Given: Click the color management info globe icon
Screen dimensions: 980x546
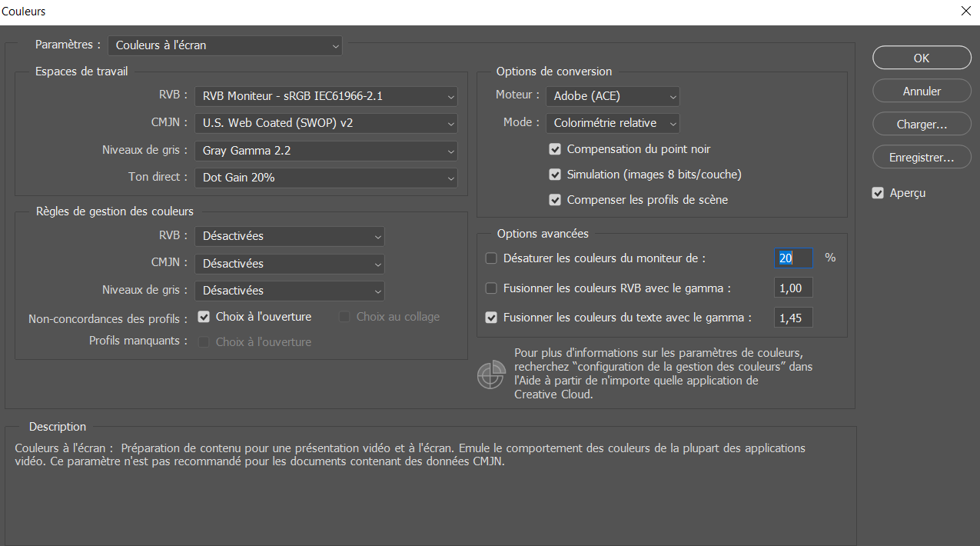Looking at the screenshot, I should (490, 375).
